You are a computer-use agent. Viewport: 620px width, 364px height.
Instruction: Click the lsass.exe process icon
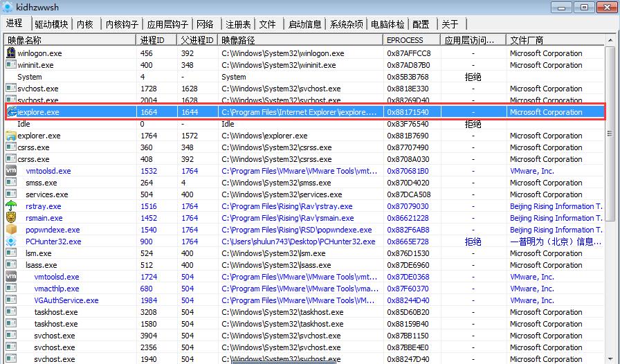click(11, 264)
